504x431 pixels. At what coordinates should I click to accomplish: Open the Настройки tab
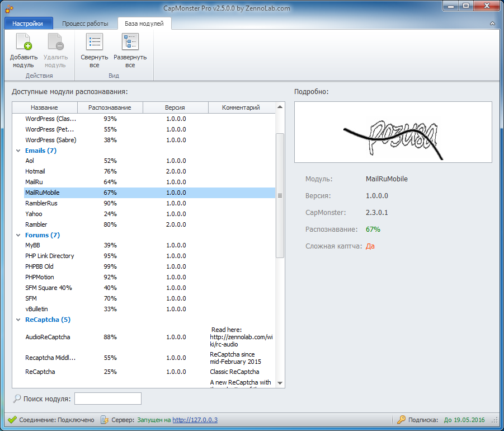point(27,24)
